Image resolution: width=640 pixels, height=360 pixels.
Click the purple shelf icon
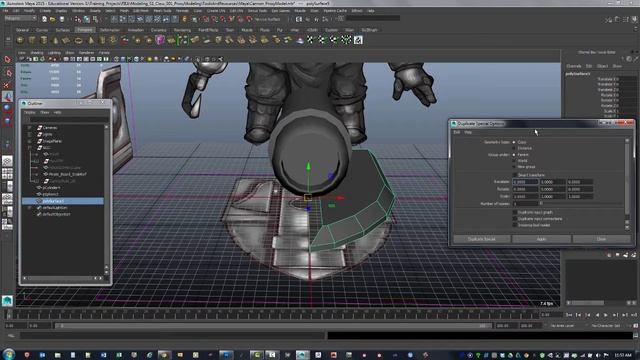pyautogui.click(x=160, y=40)
